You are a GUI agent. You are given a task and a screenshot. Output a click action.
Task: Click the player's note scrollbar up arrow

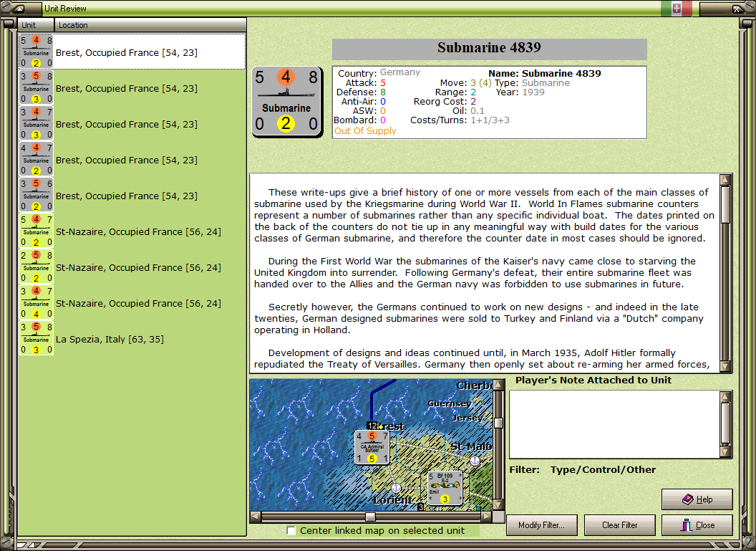coord(725,396)
